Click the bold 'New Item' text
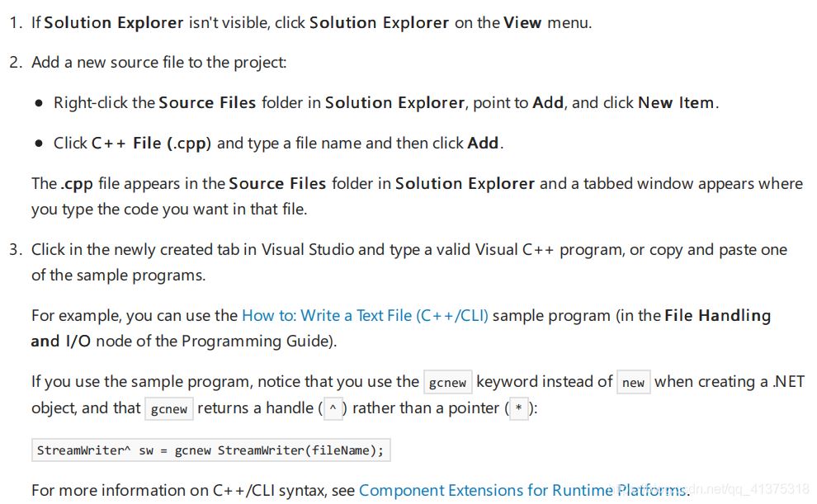The width and height of the screenshot is (817, 504). 676,102
